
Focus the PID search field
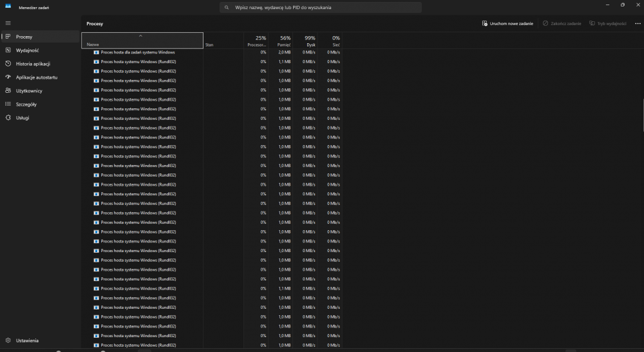321,8
